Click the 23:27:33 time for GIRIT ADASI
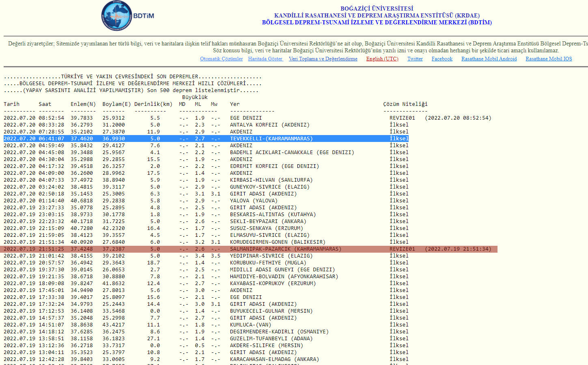Image resolution: width=588 pixels, height=365 pixels. (x=52, y=208)
